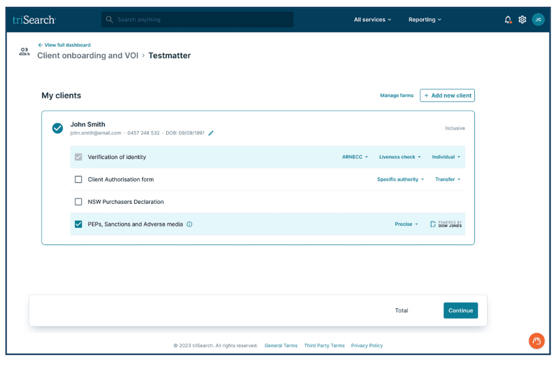Toggle the John Smith client selection checkmark

coord(58,128)
